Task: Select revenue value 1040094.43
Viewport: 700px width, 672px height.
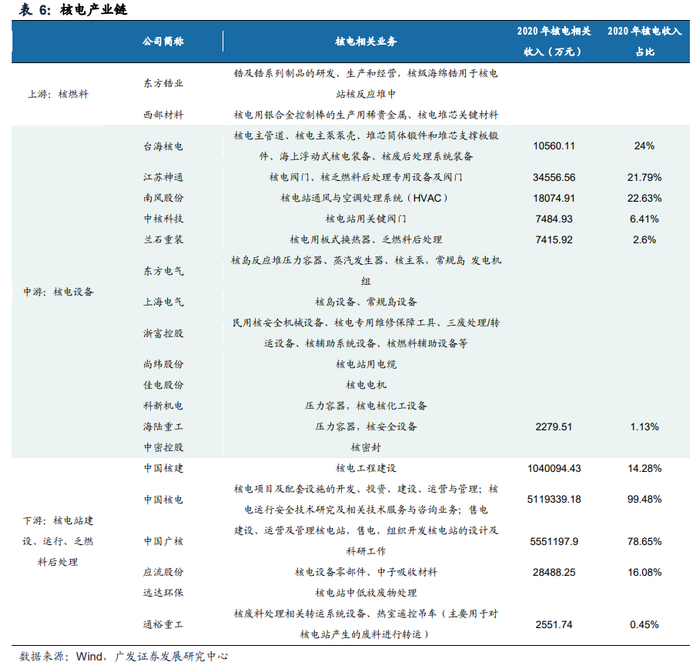Action: coord(554,468)
